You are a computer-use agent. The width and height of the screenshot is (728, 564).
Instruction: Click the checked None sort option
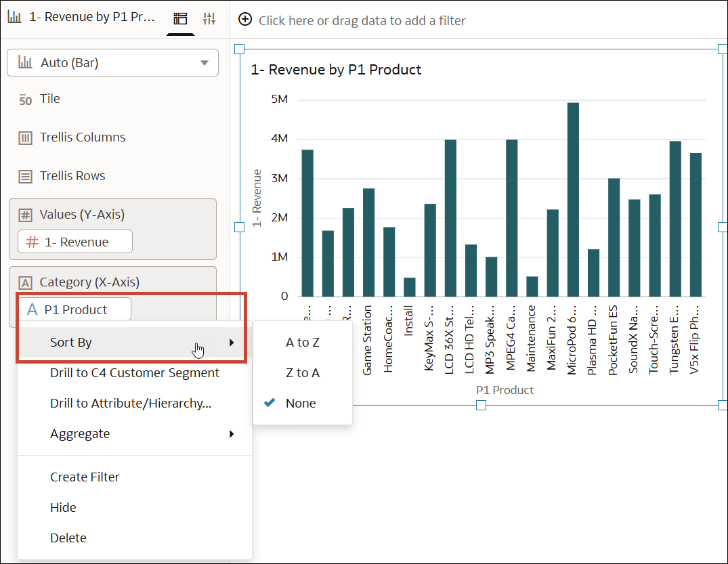303,403
